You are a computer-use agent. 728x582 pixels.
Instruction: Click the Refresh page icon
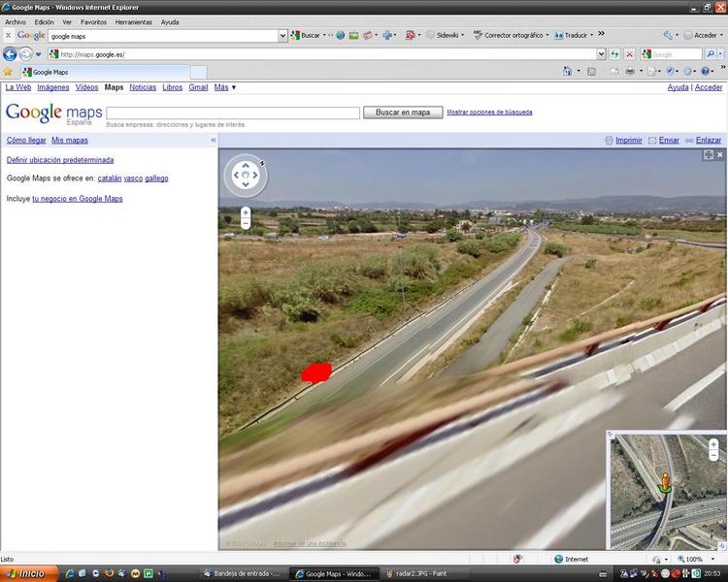(615, 54)
